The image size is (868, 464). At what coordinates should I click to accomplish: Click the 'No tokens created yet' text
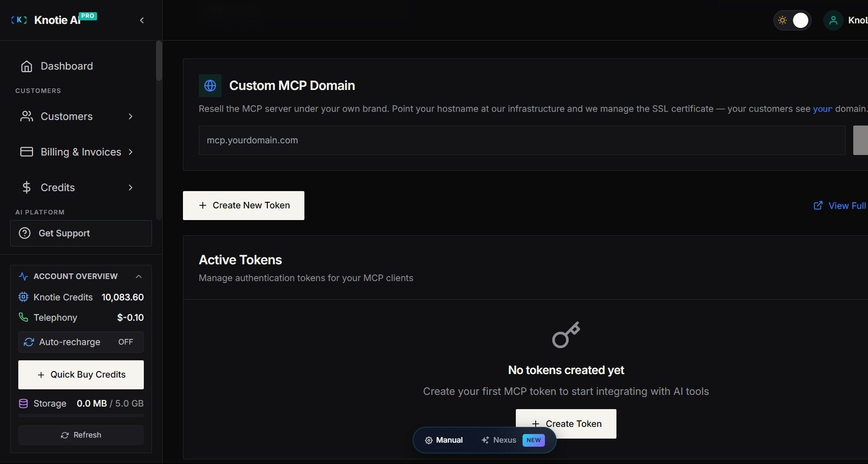(566, 370)
